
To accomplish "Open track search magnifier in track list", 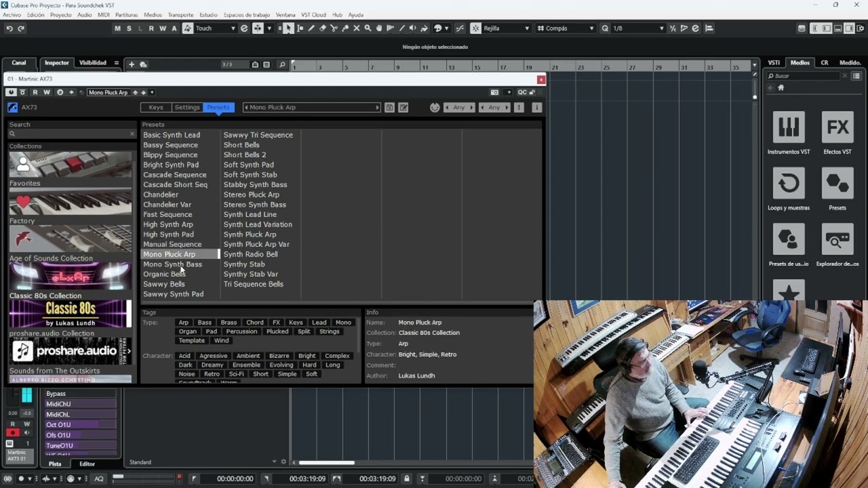I will coord(282,64).
